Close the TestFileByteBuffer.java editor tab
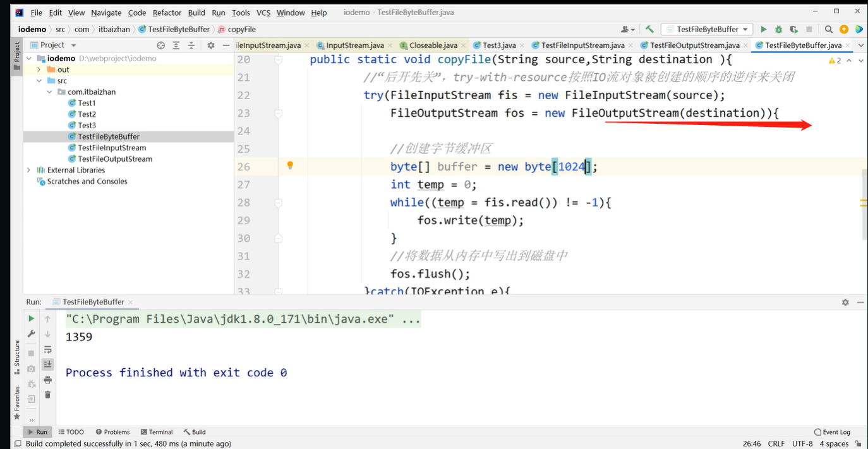The image size is (868, 449). pos(848,45)
